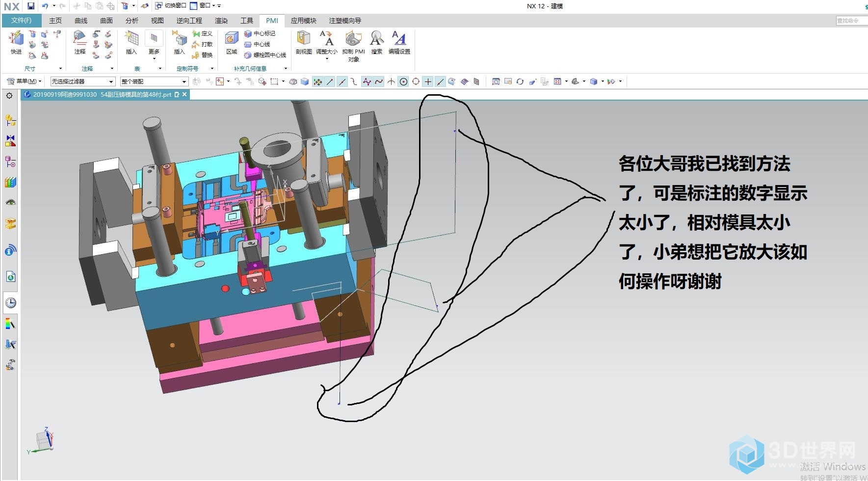Toggle Enable Snap Point option
868x481 pixels.
tap(318, 81)
